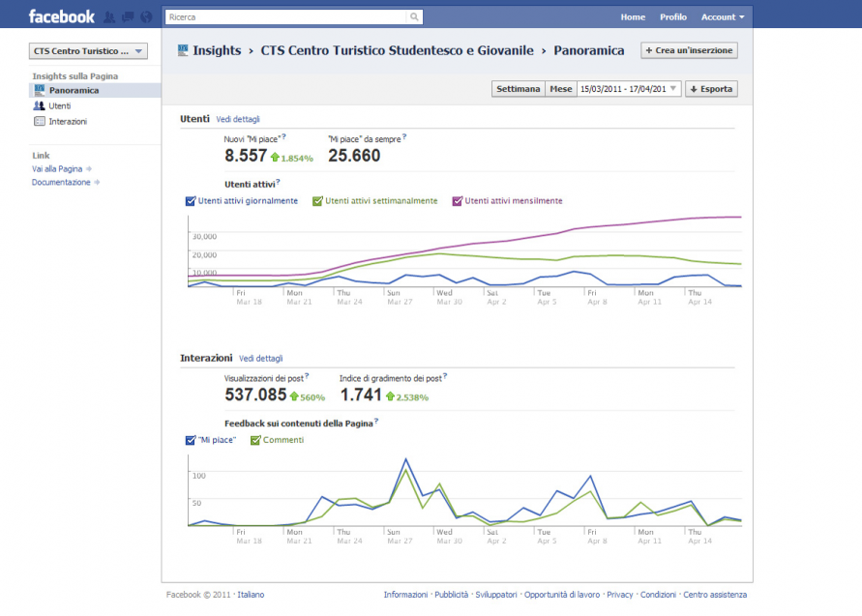Viewport: 862px width, 616px height.
Task: Open the notifications globe icon
Action: click(146, 17)
